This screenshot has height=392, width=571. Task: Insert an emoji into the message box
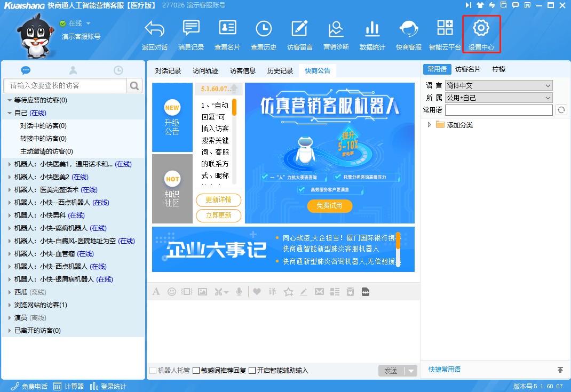click(171, 291)
